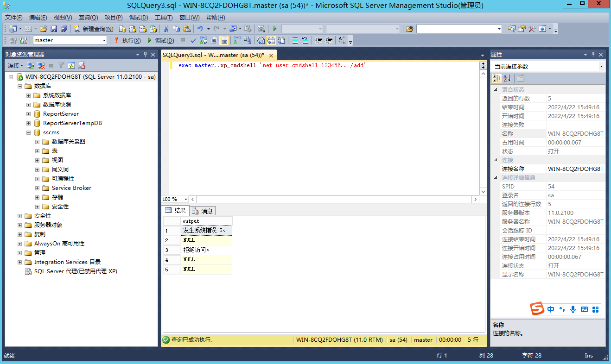Toggle Results to File output mode
This screenshot has width=611, height=364.
281,40
